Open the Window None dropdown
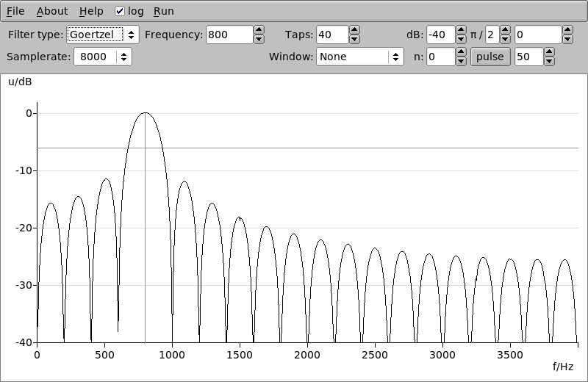The image size is (588, 382). point(360,57)
